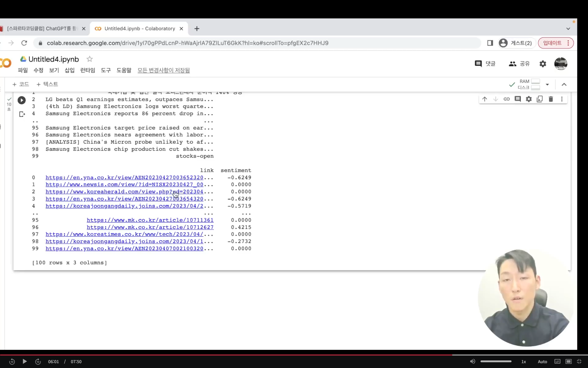Viewport: 588px width, 368px height.
Task: Open the 게스트(2) profile chip
Action: (x=516, y=43)
